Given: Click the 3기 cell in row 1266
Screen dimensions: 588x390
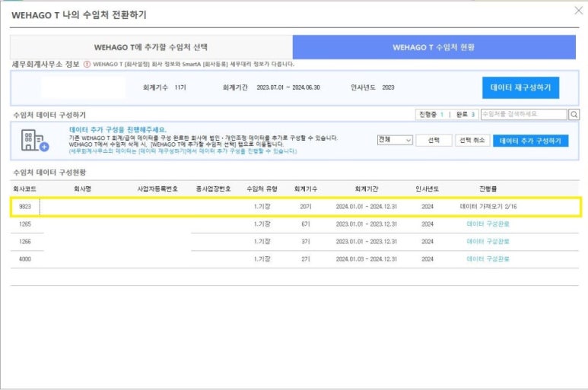Looking at the screenshot, I should click(x=306, y=242).
